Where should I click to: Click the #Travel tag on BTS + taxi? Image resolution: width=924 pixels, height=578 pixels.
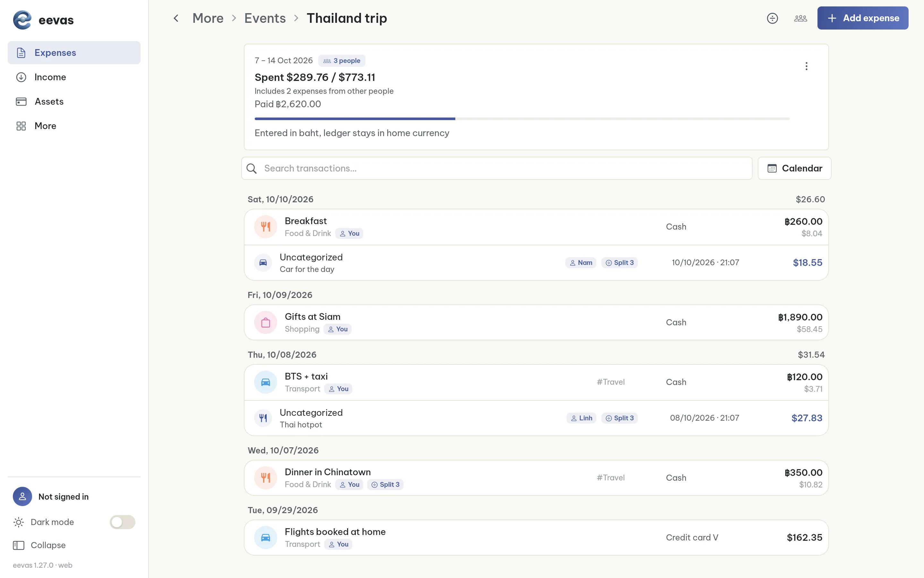pos(611,382)
